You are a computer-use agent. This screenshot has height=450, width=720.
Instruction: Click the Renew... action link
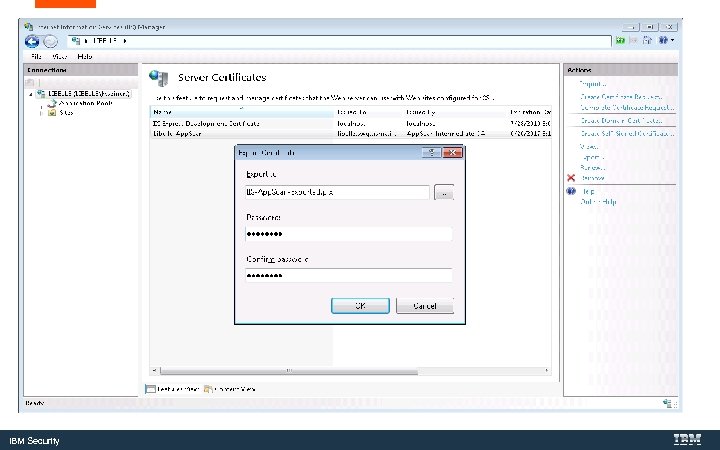[592, 168]
